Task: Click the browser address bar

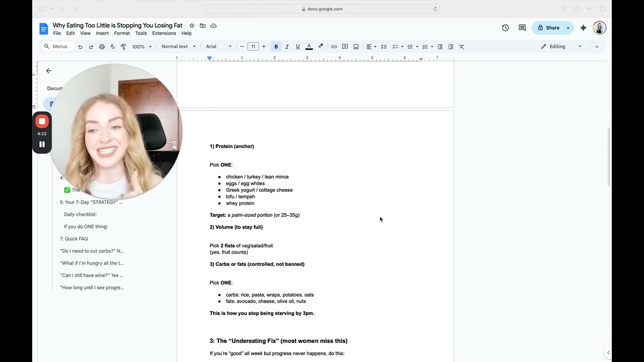Action: (322, 9)
